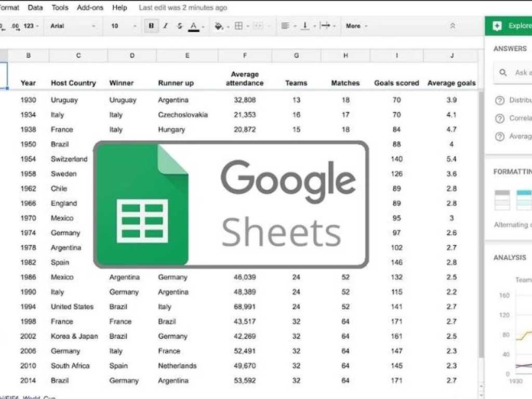Screen dimensions: 532x399
Task: Click the borders icon
Action: [239, 26]
